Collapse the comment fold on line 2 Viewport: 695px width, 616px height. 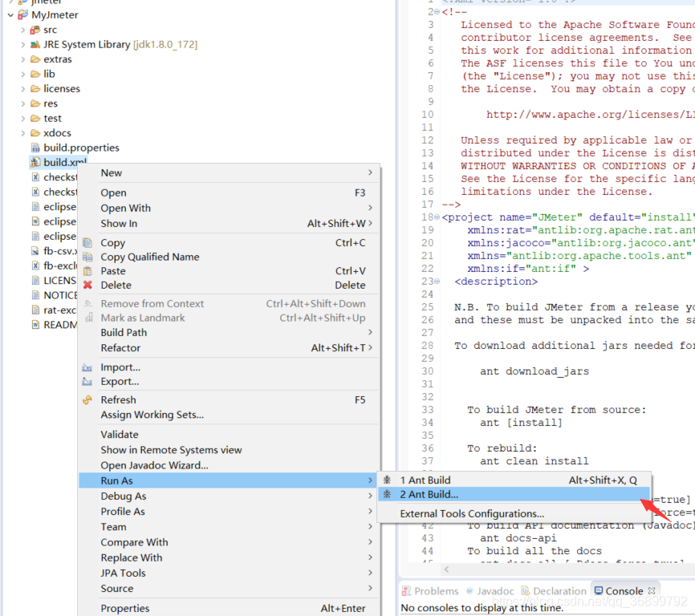(x=437, y=12)
